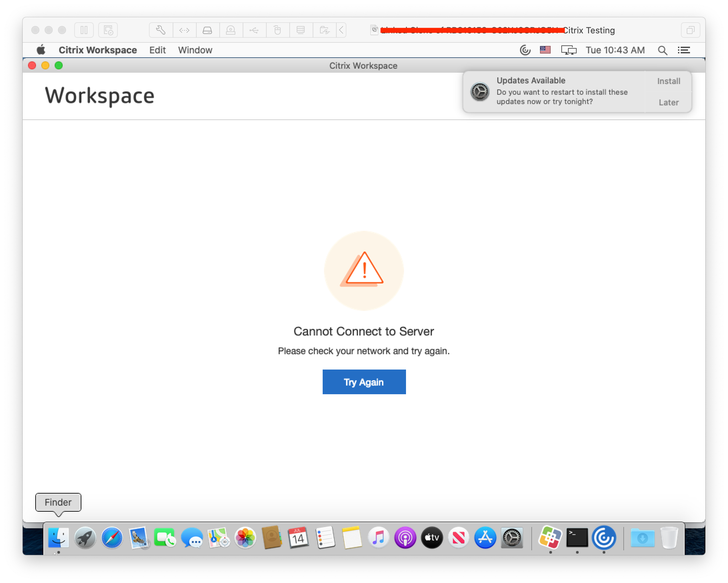This screenshot has height=583, width=728.
Task: Open the Trash in the Dock
Action: (669, 537)
